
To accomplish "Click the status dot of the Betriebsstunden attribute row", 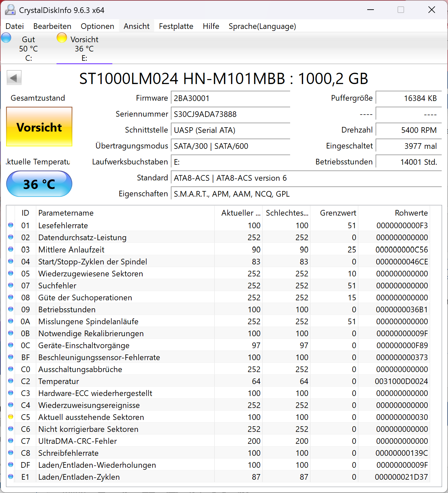I will (11, 309).
